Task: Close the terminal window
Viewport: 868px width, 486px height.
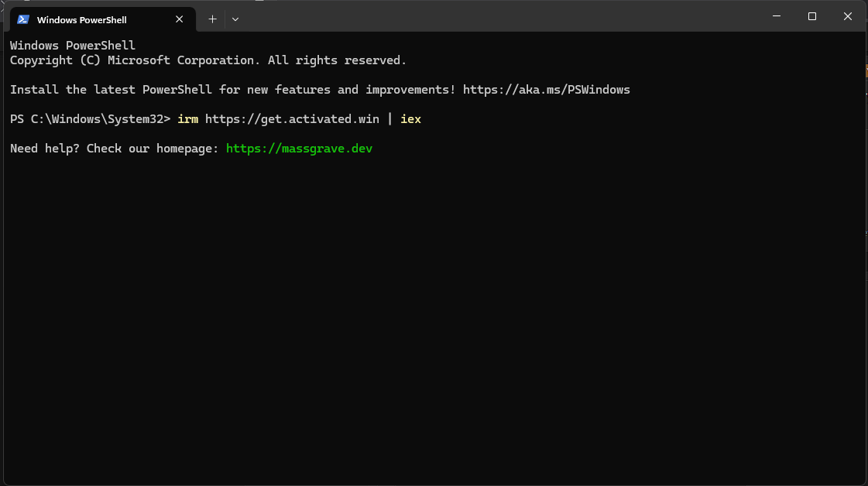Action: click(x=848, y=16)
